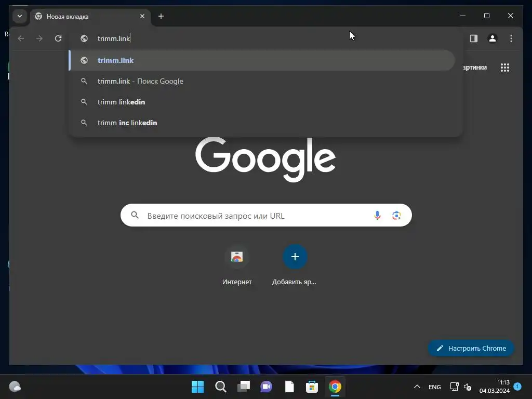Open the clock showing 11:13
Image resolution: width=532 pixels, height=399 pixels.
point(495,387)
